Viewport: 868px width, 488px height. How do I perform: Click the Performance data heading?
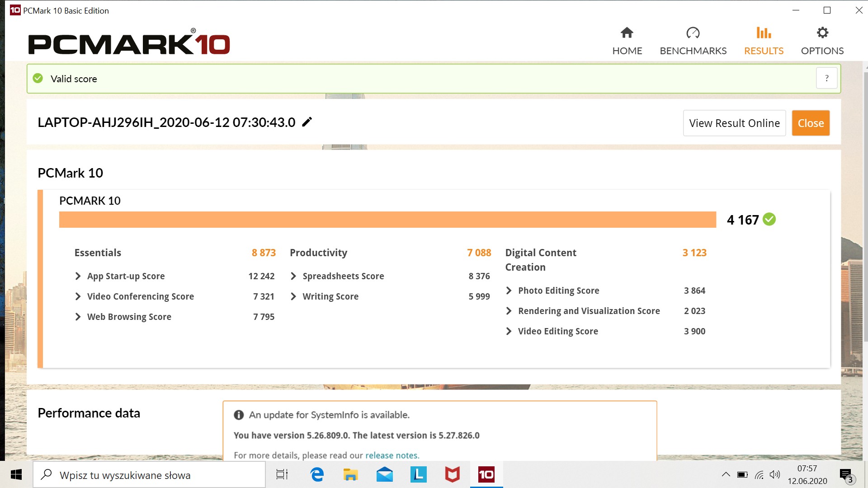click(x=89, y=413)
